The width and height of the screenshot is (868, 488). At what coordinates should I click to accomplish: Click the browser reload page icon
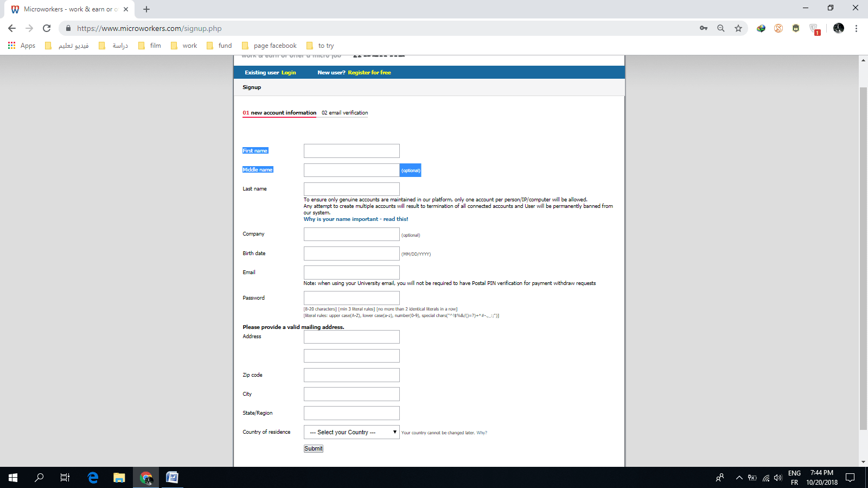click(47, 28)
